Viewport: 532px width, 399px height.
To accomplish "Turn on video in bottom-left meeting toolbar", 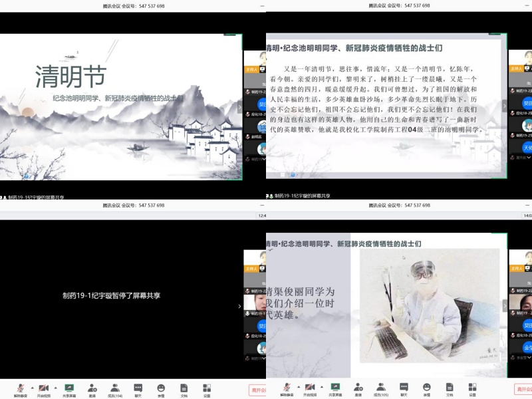I will (44, 388).
